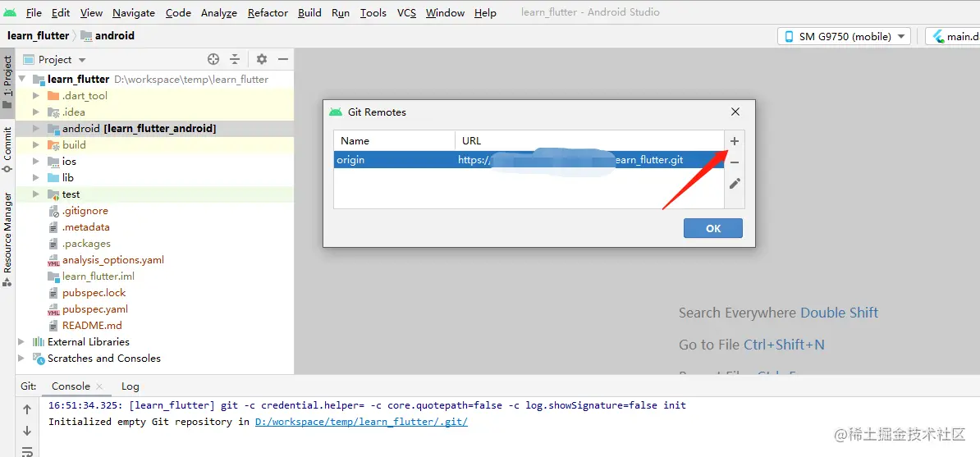Open the Navigate menu

pyautogui.click(x=134, y=12)
